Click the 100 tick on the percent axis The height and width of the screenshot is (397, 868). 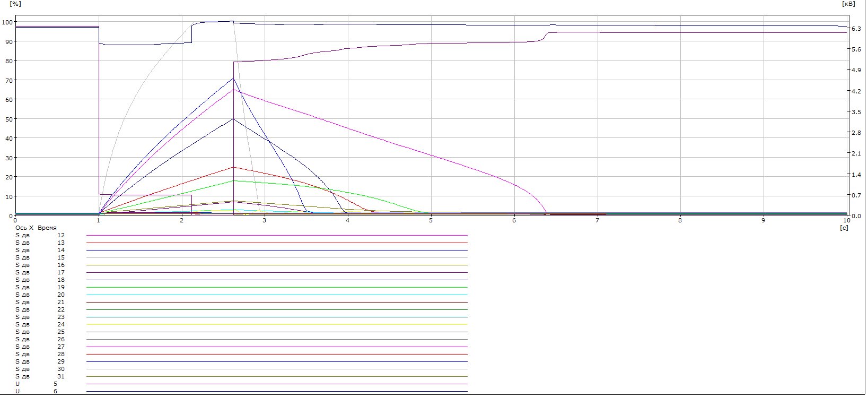pyautogui.click(x=7, y=22)
